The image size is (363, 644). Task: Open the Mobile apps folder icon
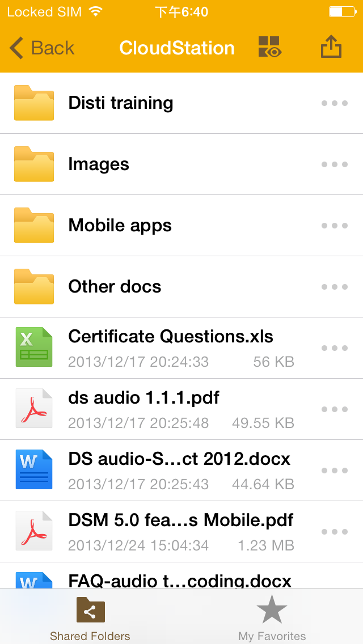pos(34,225)
